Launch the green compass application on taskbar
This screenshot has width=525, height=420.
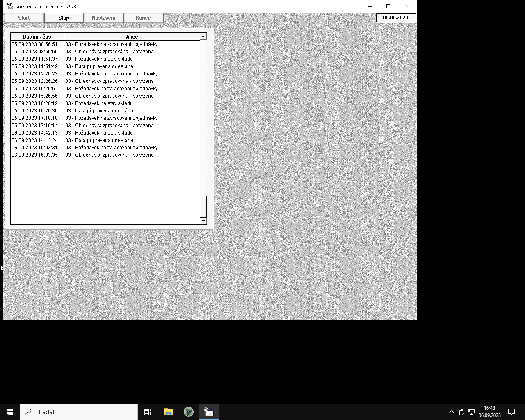point(188,411)
